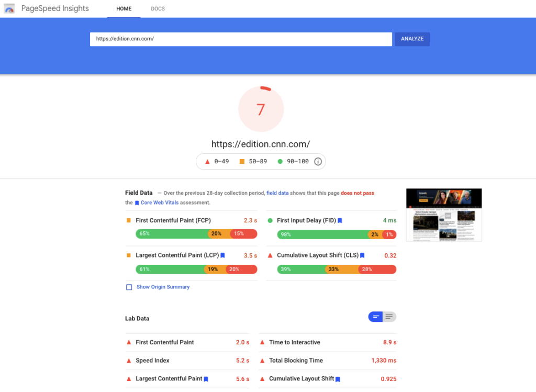The height and width of the screenshot is (392, 536).
Task: Click bookmark icon beside Core Web Vitals
Action: click(x=137, y=203)
